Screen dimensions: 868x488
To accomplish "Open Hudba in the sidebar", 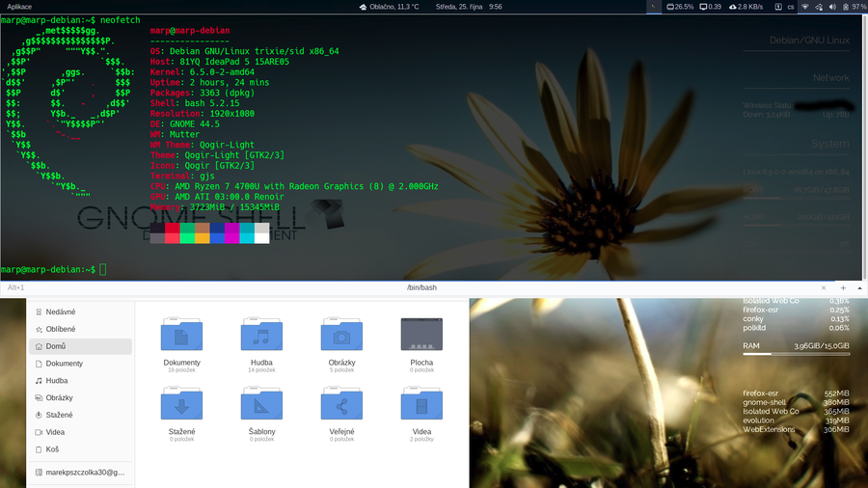I will (x=80, y=381).
